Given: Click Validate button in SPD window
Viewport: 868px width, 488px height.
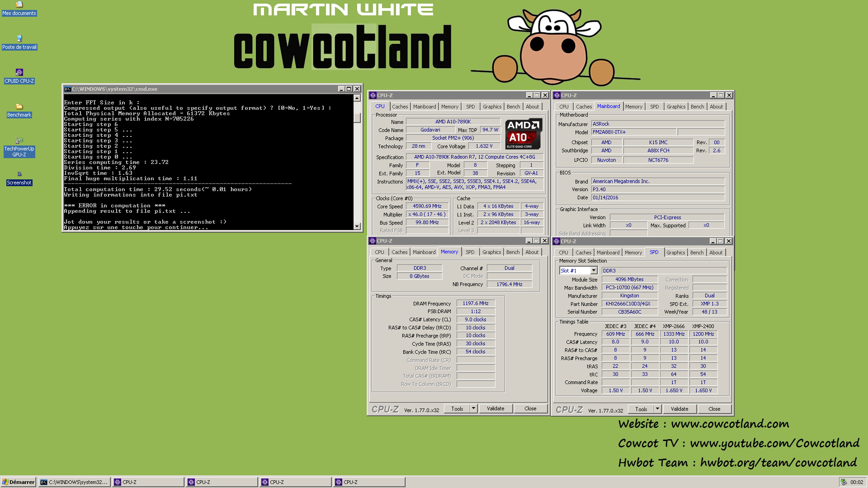Looking at the screenshot, I should (x=679, y=409).
